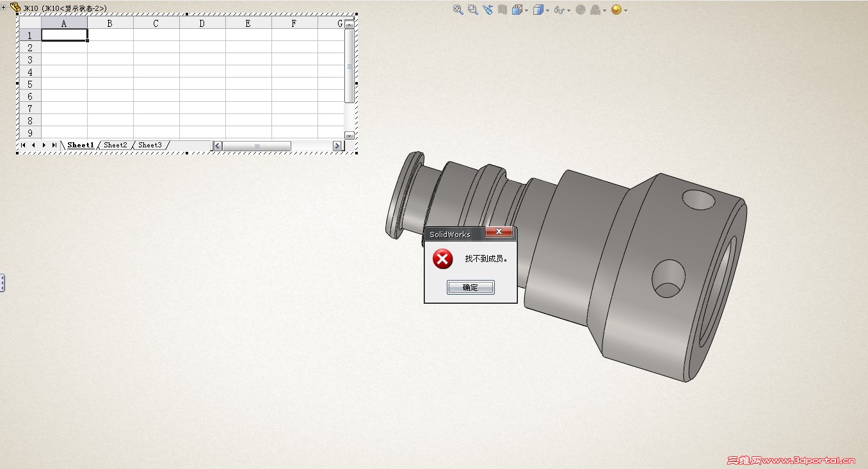
Task: Select column C header
Action: point(157,23)
